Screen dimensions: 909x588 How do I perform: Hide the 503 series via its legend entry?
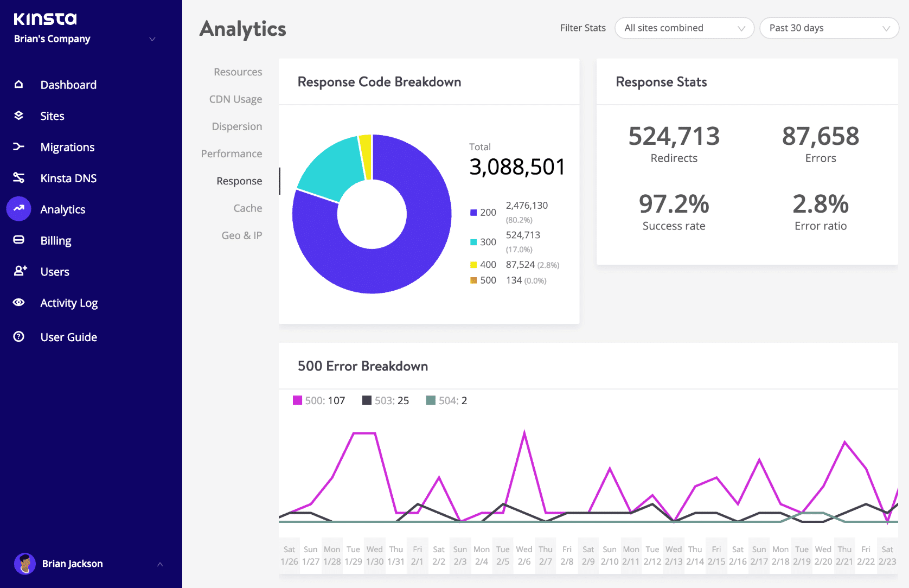(x=386, y=400)
